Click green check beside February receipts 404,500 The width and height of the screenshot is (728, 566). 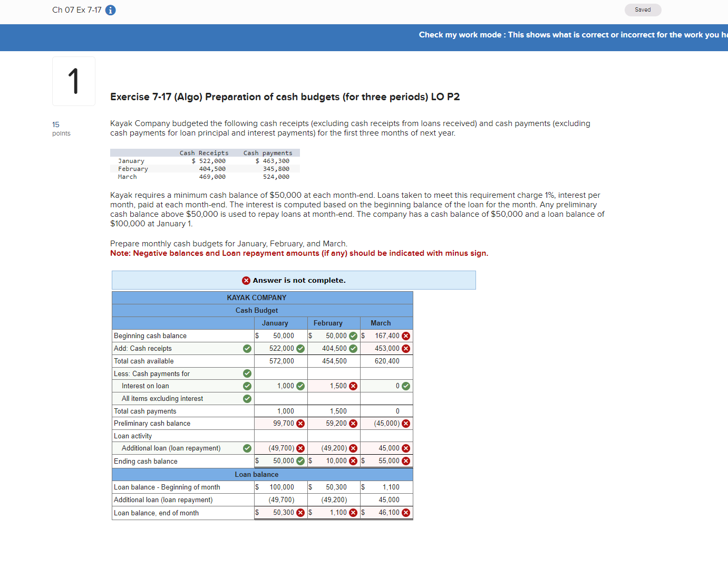click(353, 349)
